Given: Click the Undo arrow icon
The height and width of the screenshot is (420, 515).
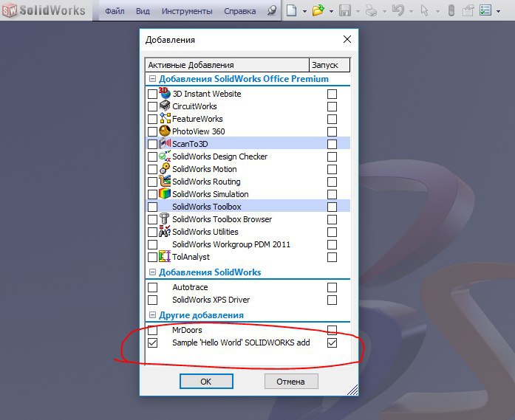Looking at the screenshot, I should tap(398, 10).
